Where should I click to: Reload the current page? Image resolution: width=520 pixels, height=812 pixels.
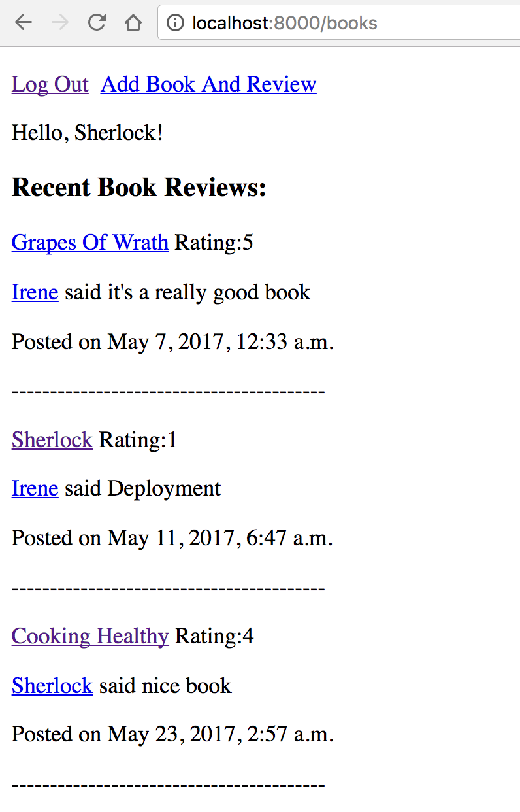coord(97,23)
